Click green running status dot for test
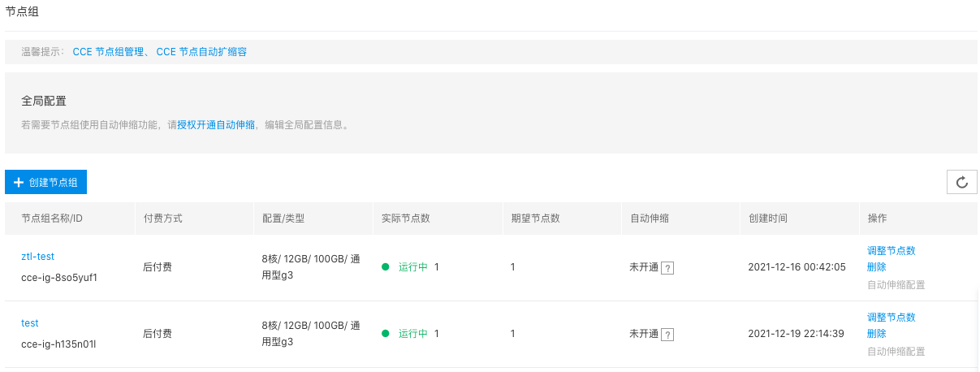This screenshot has width=980, height=372. (x=386, y=334)
